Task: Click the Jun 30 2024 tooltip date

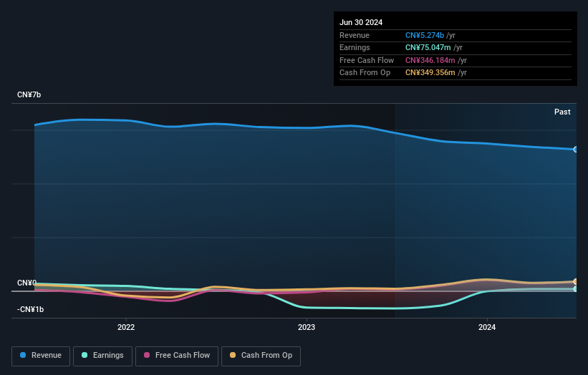Action: point(361,22)
